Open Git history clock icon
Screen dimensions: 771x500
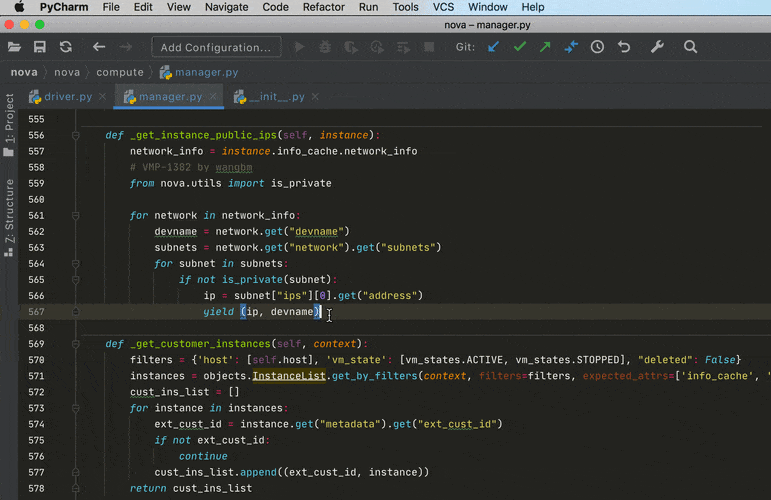[x=597, y=47]
